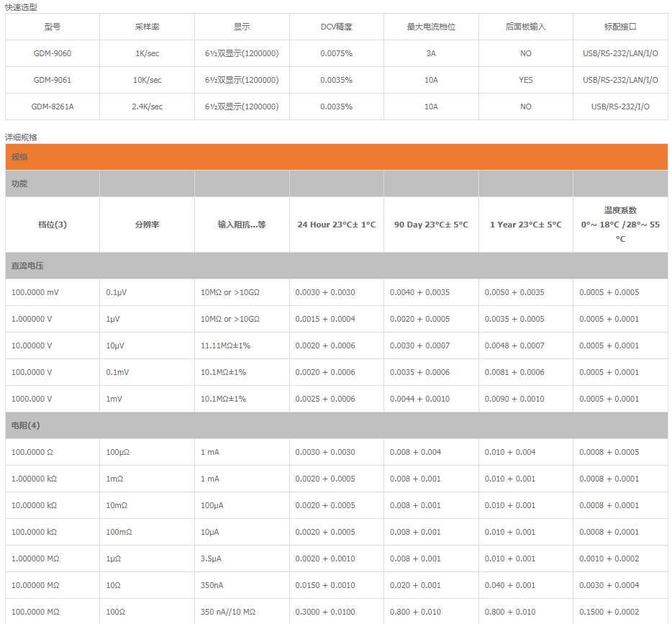The height and width of the screenshot is (624, 672).
Task: Click the 350 nA//10 MΩ cell
Action: pos(242,612)
